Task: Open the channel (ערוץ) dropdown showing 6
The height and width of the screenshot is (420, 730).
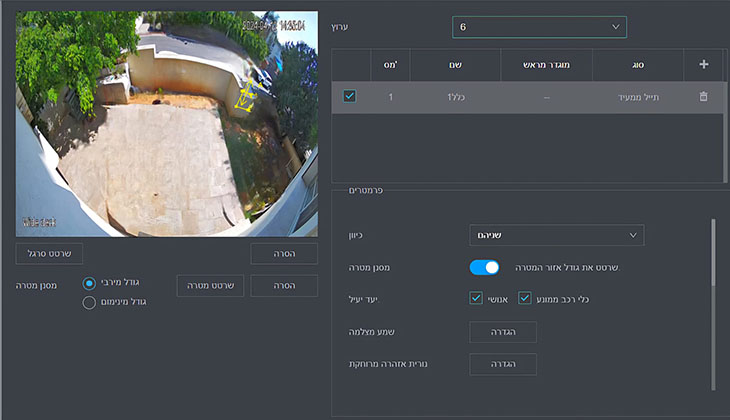Action: [x=539, y=27]
